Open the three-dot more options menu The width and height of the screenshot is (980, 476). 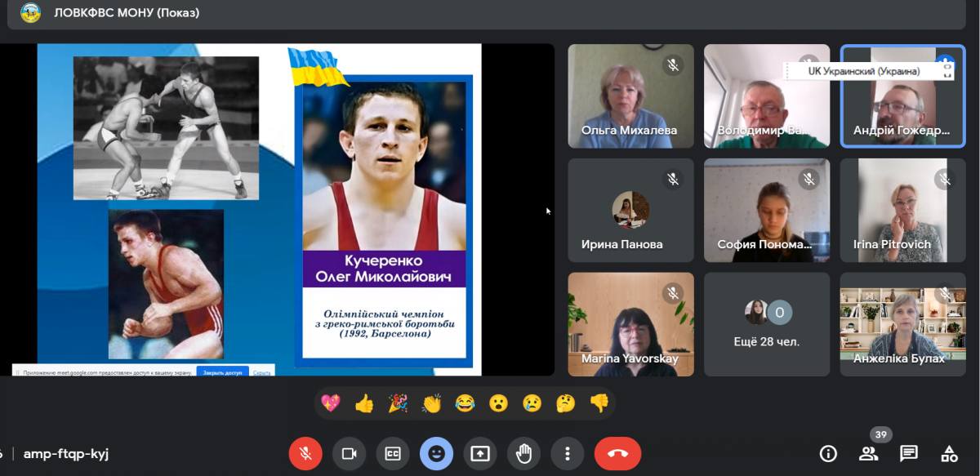(567, 453)
